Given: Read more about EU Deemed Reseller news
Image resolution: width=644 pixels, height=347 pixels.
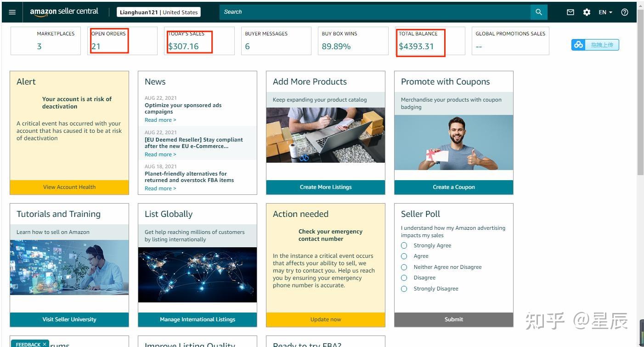Looking at the screenshot, I should [x=160, y=154].
